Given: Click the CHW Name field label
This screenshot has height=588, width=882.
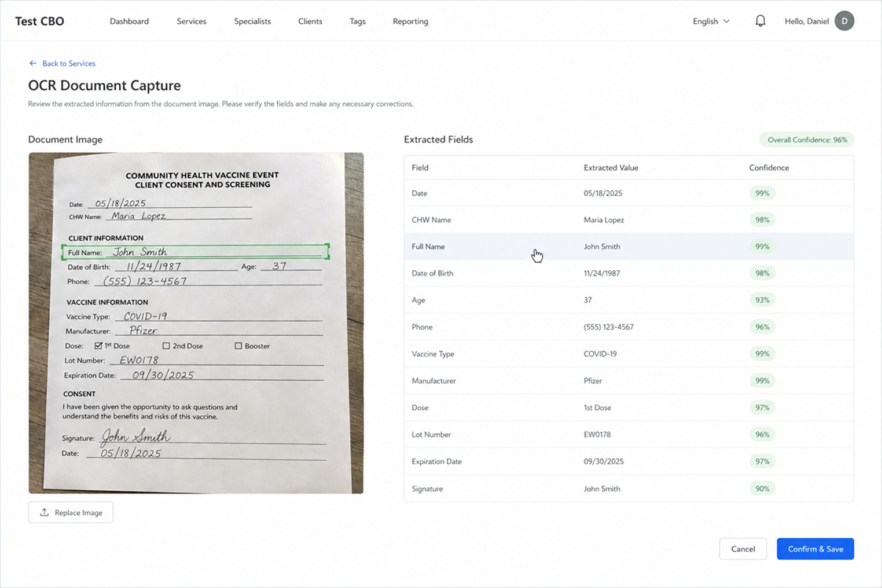Looking at the screenshot, I should (431, 220).
